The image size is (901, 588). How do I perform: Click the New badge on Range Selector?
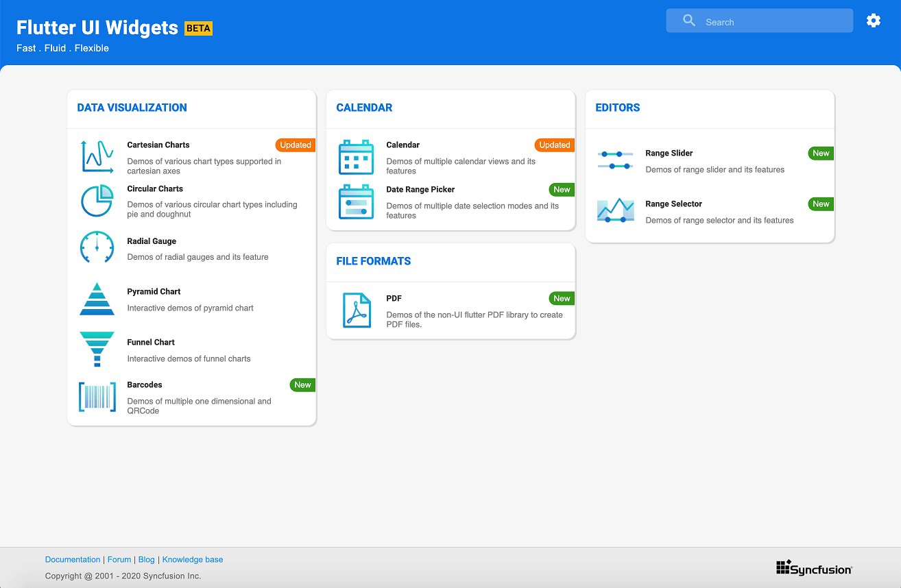pos(821,204)
